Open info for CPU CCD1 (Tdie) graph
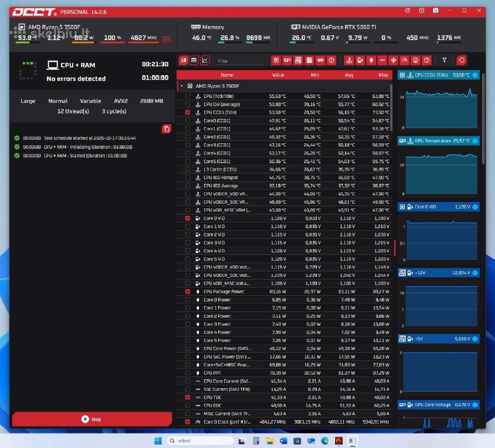Image resolution: width=495 pixels, height=448 pixels. [475, 75]
